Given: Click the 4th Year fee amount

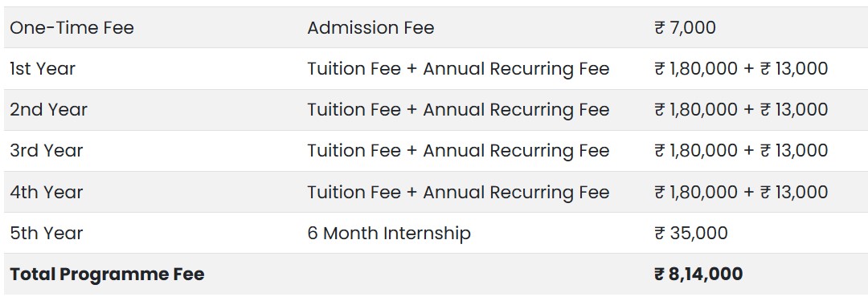Looking at the screenshot, I should (741, 192).
